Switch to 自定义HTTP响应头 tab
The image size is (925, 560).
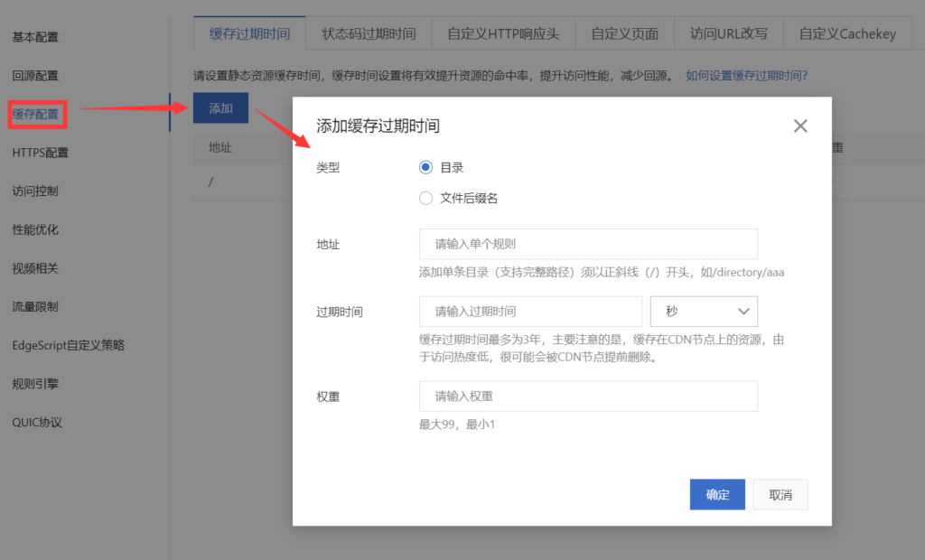tap(503, 34)
